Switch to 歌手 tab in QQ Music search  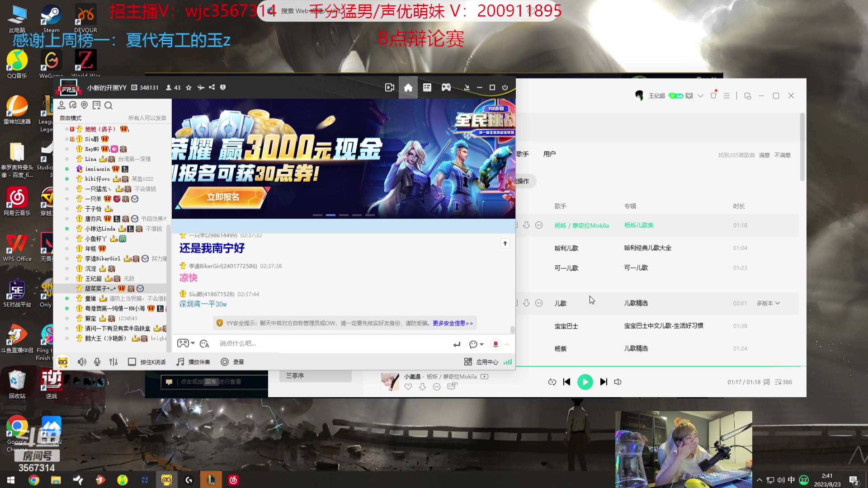click(523, 154)
